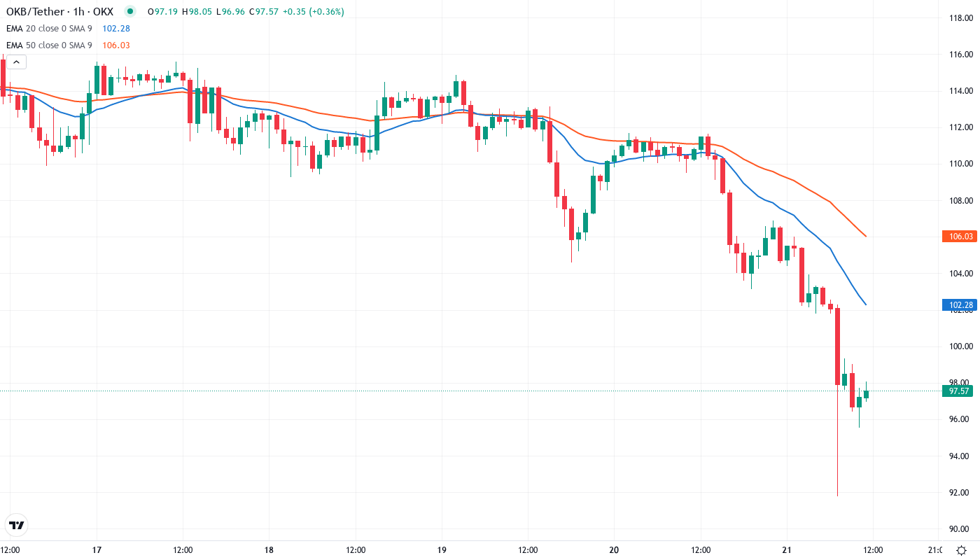Viewport: 980px width, 560px height.
Task: Toggle visibility of the EMA 50 indicator
Action: click(x=49, y=45)
